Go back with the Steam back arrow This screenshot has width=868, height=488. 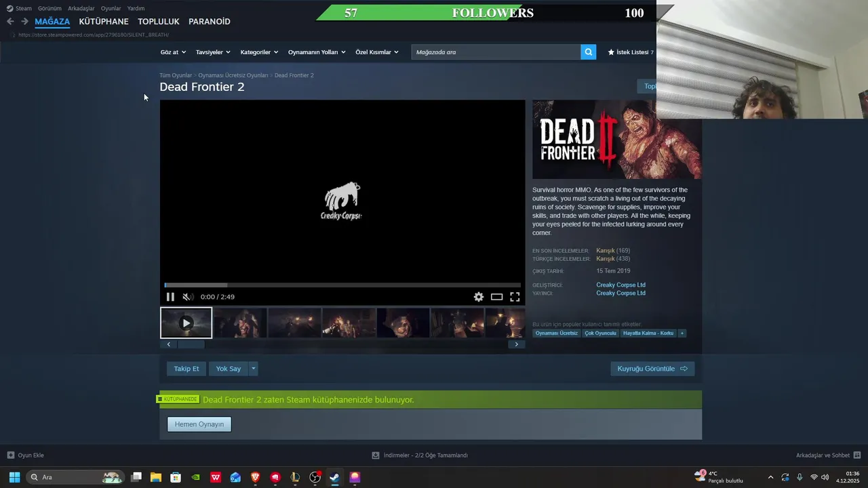pyautogui.click(x=10, y=22)
